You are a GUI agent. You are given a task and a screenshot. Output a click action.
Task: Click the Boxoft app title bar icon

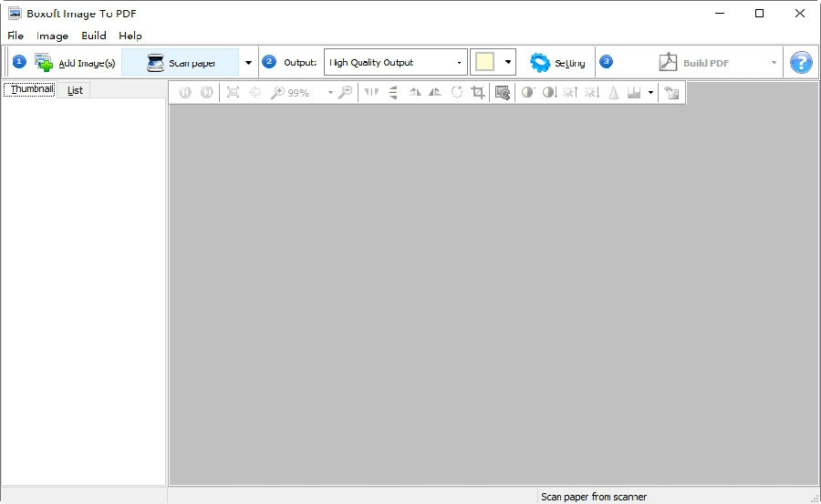(x=15, y=14)
